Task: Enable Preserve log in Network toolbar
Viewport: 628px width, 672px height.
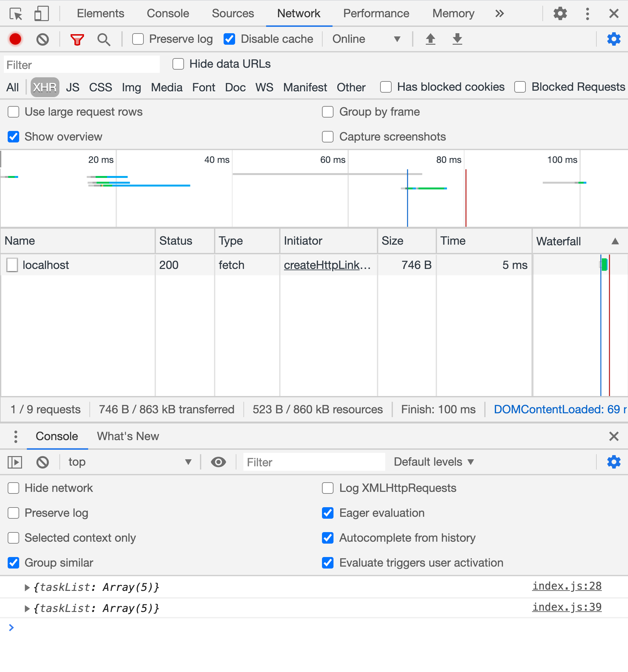Action: 138,39
